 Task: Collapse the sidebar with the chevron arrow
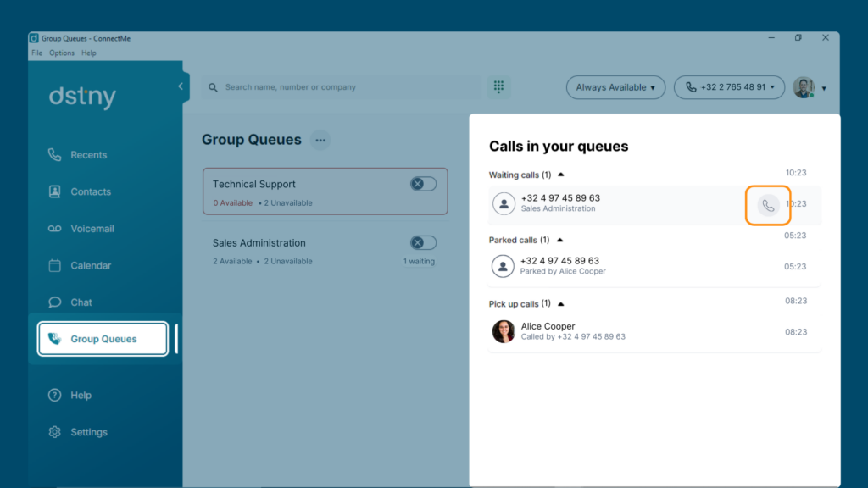pyautogui.click(x=181, y=86)
